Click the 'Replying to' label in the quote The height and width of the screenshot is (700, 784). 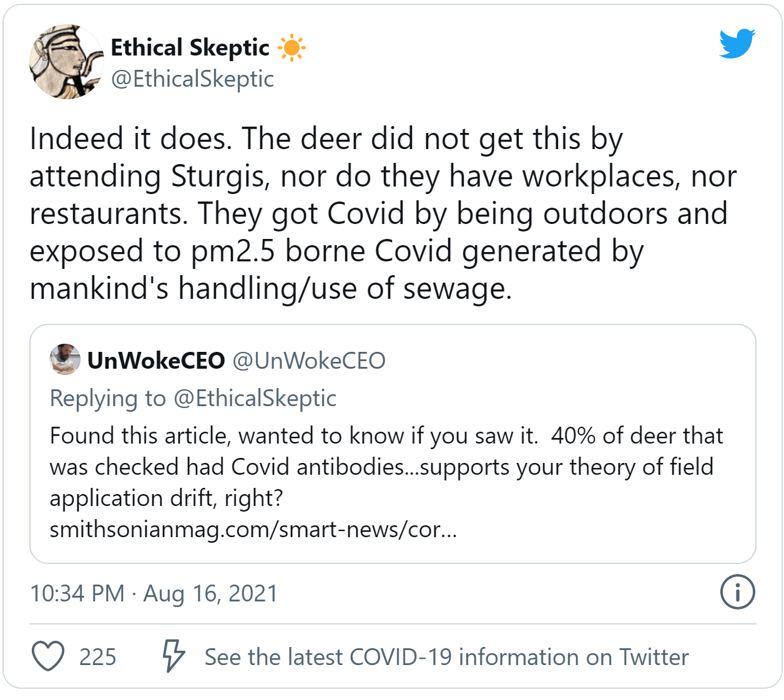click(x=107, y=398)
